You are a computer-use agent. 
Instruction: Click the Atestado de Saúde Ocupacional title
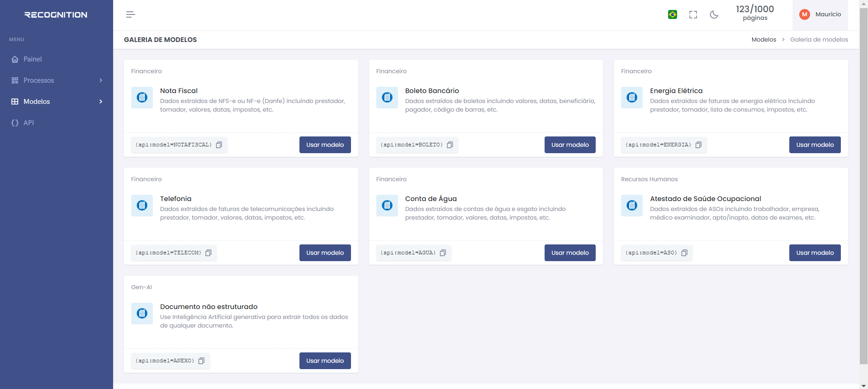click(x=706, y=199)
